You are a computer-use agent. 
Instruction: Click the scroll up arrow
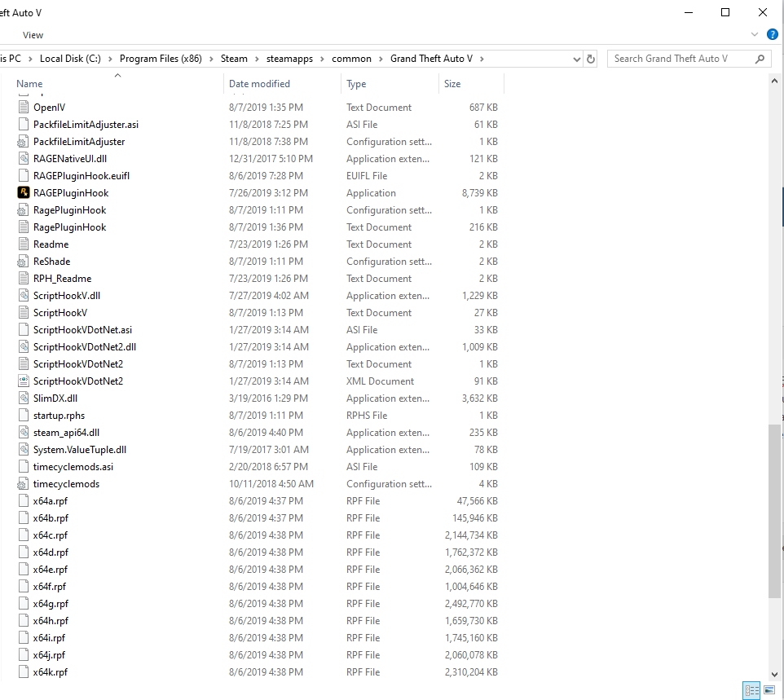[x=774, y=81]
